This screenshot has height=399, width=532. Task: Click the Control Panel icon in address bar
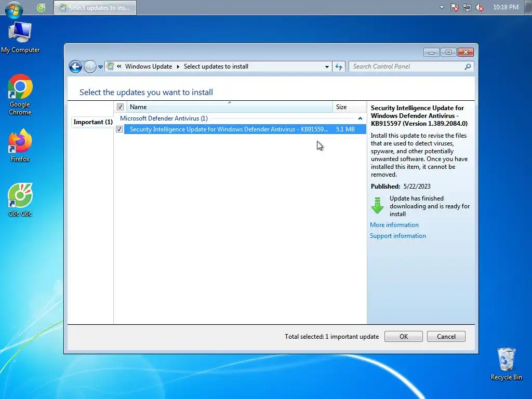pyautogui.click(x=110, y=66)
